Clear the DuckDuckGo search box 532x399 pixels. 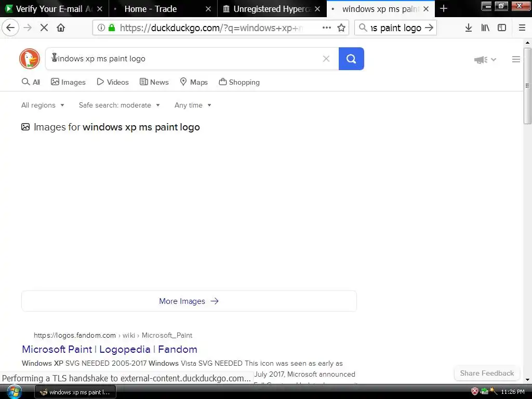coord(326,59)
